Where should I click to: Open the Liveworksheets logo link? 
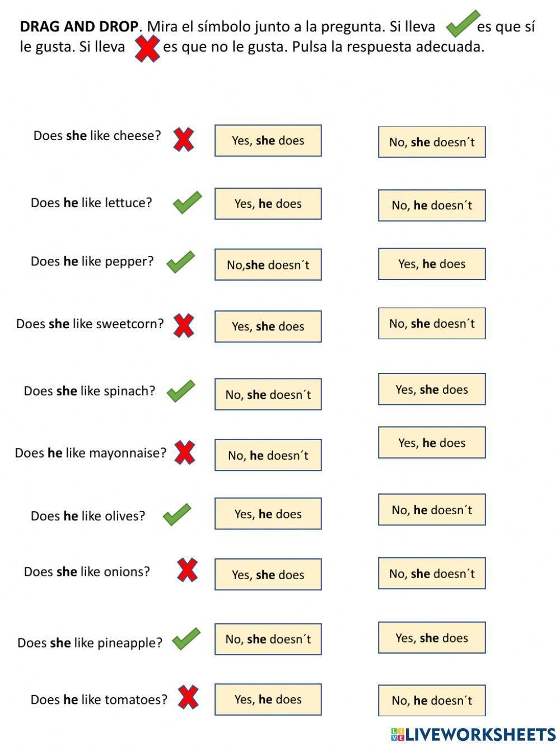473,734
